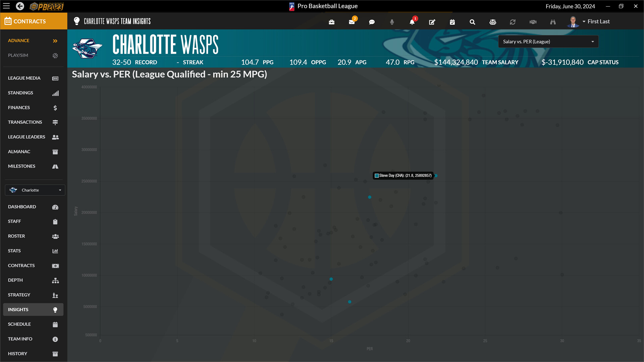Open the mail inbox with two unread messages
This screenshot has width=644, height=362.
[352, 21]
